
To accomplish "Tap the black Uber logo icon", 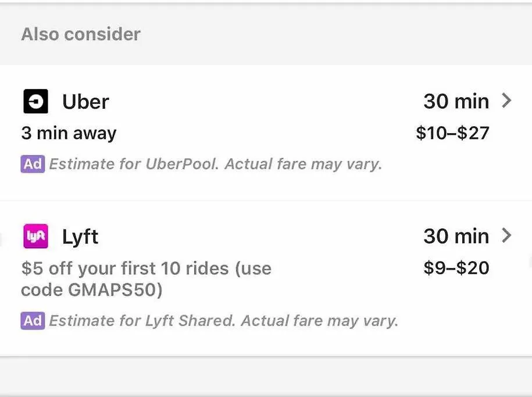I will click(x=35, y=101).
